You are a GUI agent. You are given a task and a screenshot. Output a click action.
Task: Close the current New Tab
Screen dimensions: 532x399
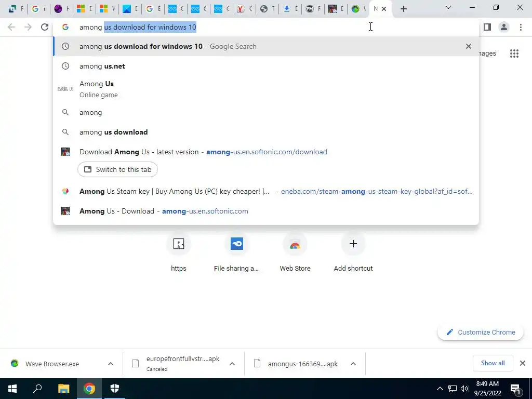pos(384,9)
